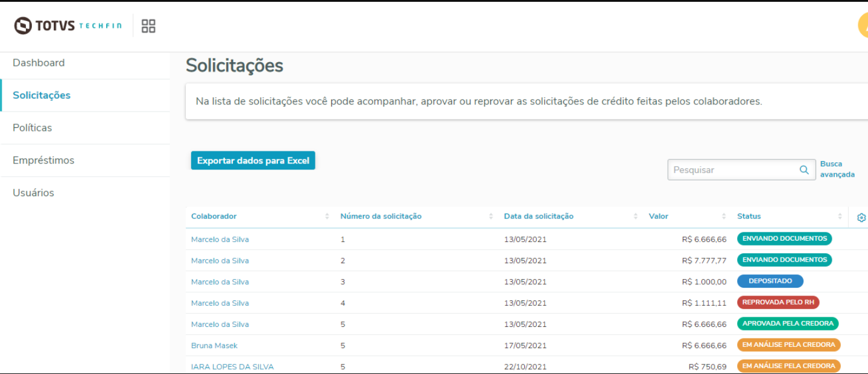Click the TOTVS Techfin logo
The width and height of the screenshot is (868, 374).
(68, 26)
